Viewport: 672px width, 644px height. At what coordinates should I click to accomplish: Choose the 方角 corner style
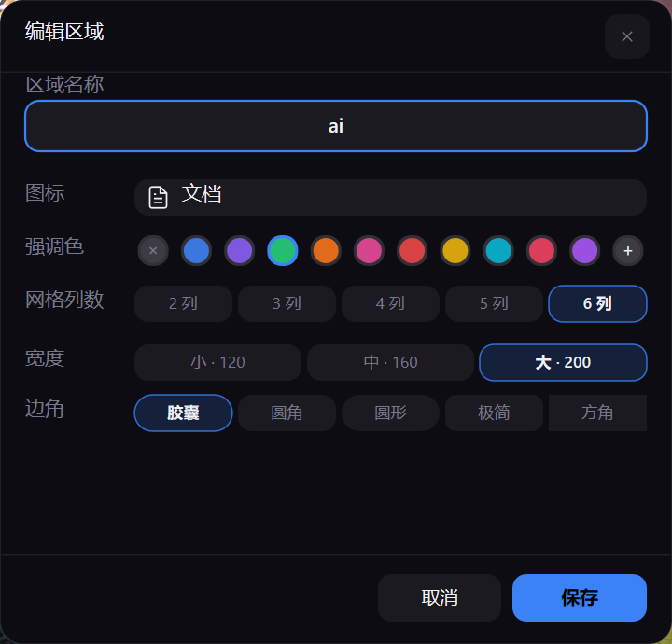(x=597, y=413)
